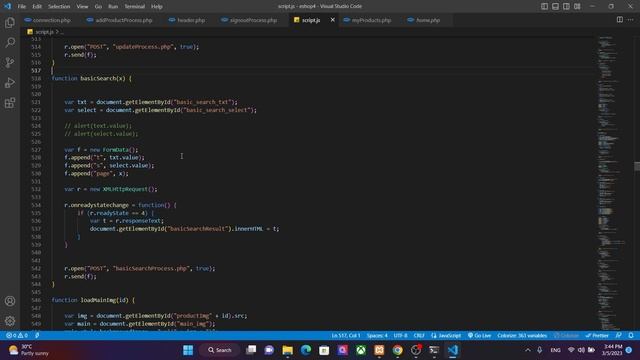This screenshot has width=640, height=360.
Task: Switch to home.php tab
Action: 424,20
